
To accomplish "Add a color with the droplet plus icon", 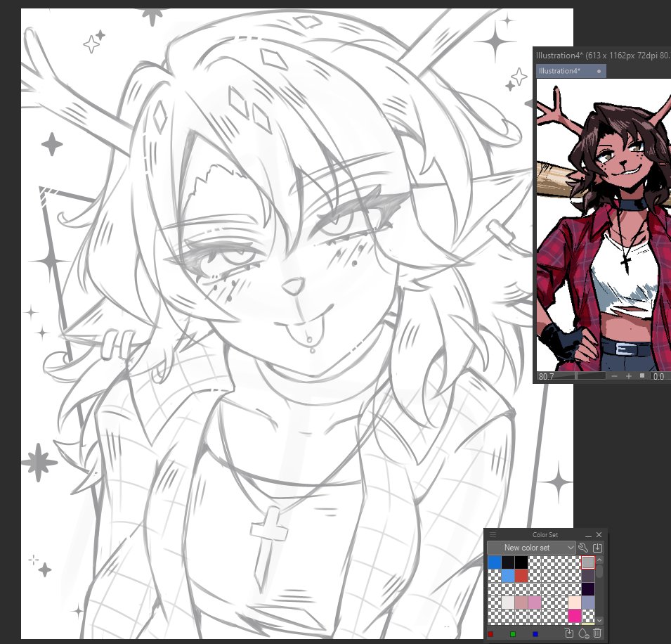I will tap(583, 633).
